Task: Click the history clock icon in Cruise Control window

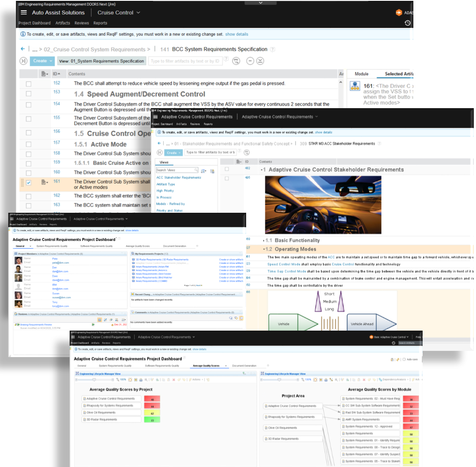Action: pos(407,23)
